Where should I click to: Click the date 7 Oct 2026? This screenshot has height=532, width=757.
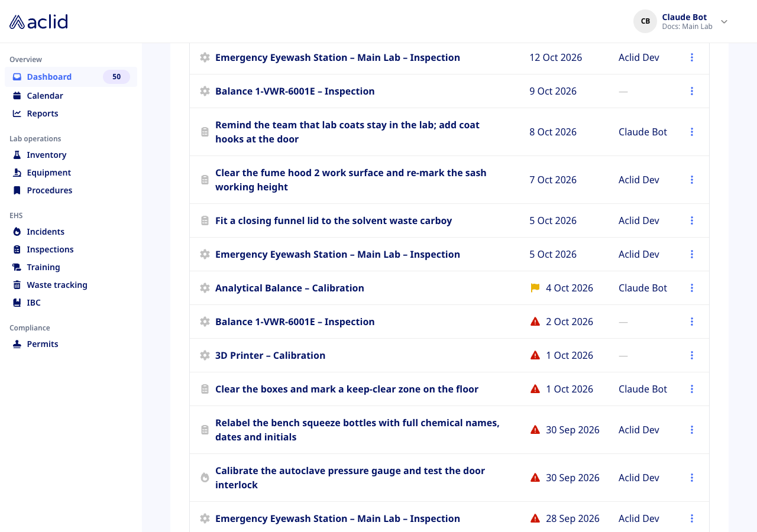click(553, 180)
